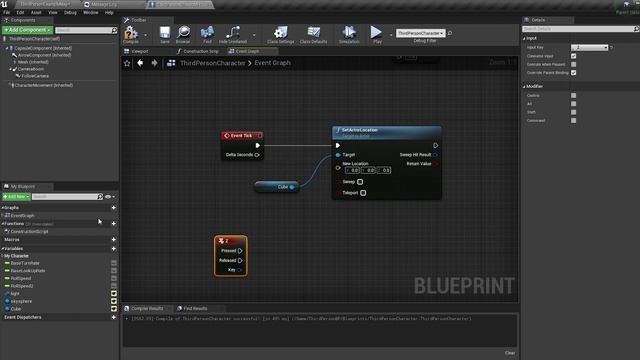Image resolution: width=640 pixels, height=360 pixels.
Task: Open Hide Unrelated options dropdown arrow
Action: click(254, 35)
